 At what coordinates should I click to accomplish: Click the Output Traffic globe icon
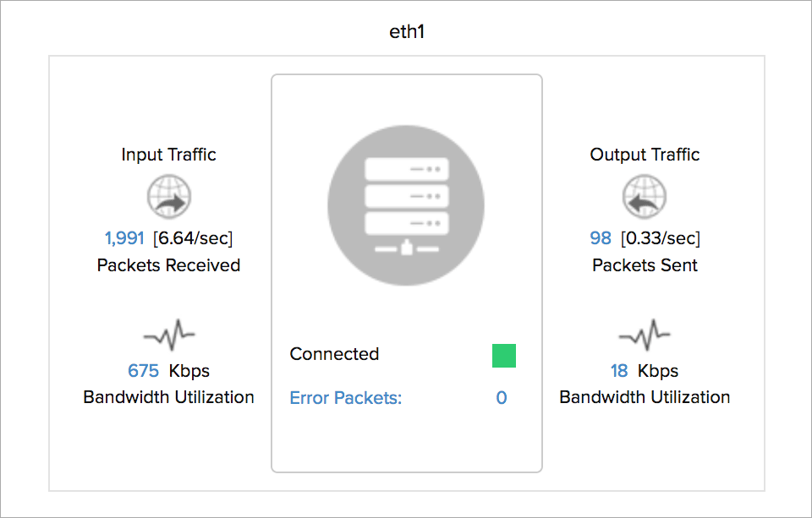pos(645,196)
